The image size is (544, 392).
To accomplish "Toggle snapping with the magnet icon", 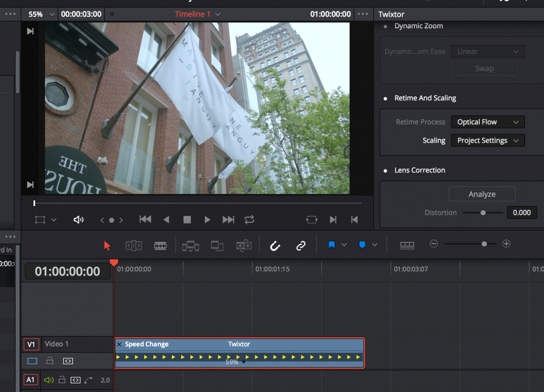I will (x=275, y=245).
